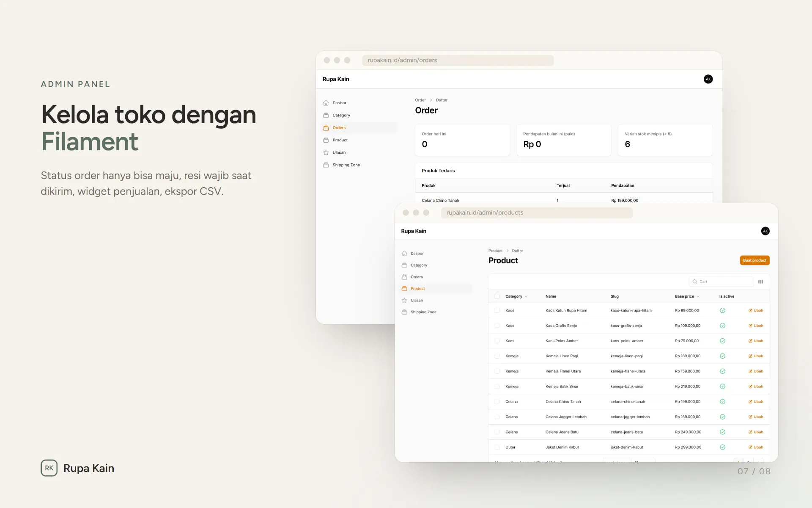Click Order breadcrumb in orders window
Screen dimensions: 812x508
(420, 100)
